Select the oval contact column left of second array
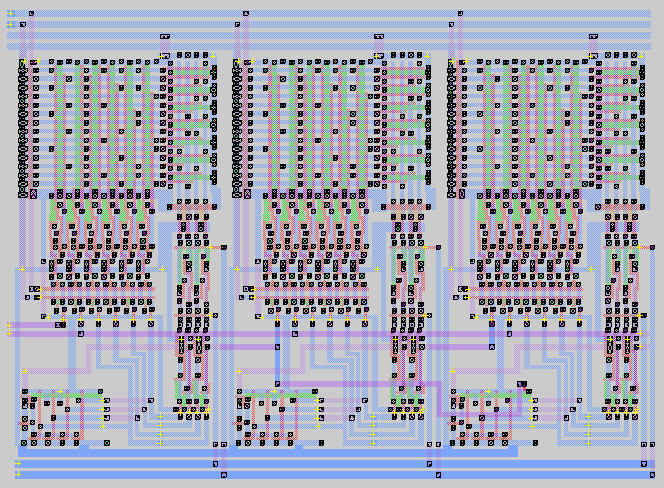664x488 pixels. click(237, 128)
